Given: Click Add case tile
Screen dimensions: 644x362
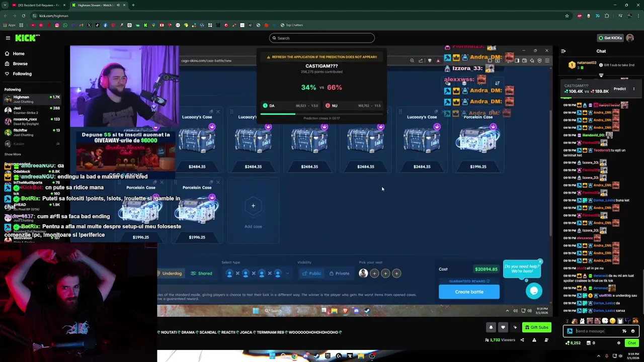Looking at the screenshot, I should point(253,211).
